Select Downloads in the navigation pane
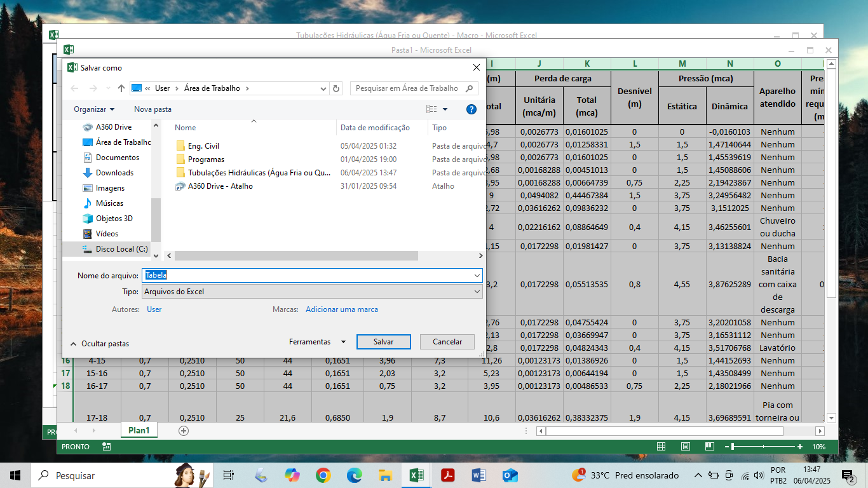This screenshot has height=488, width=868. pyautogui.click(x=114, y=173)
